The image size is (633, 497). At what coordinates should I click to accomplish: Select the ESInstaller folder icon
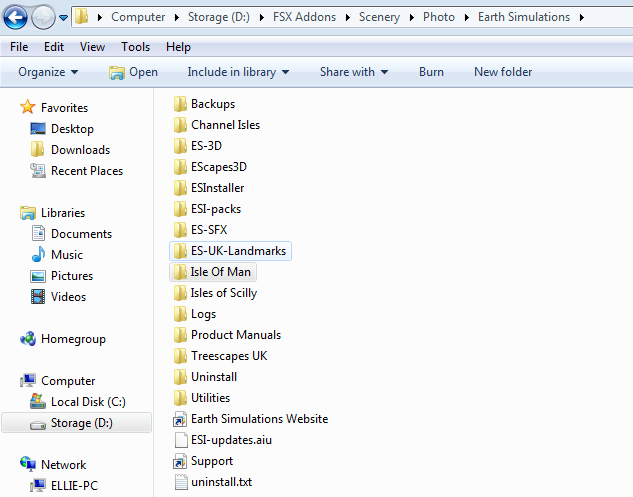click(x=180, y=188)
